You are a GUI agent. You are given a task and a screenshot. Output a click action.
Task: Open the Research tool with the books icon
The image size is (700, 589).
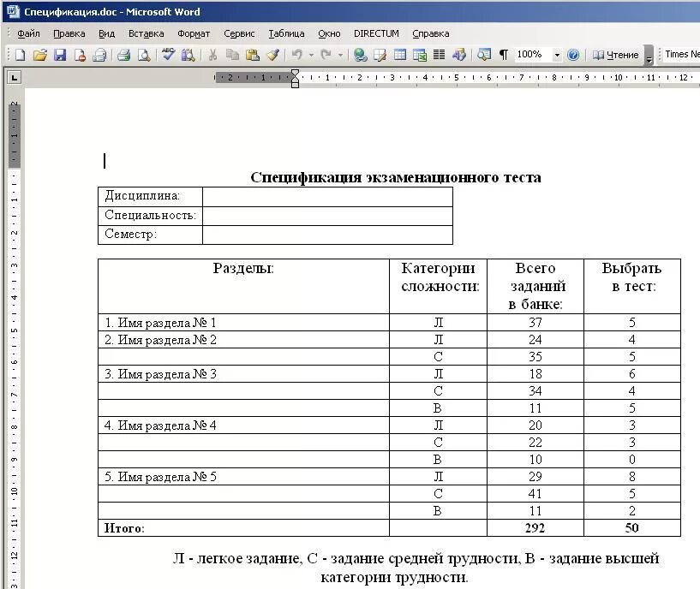pyautogui.click(x=188, y=55)
